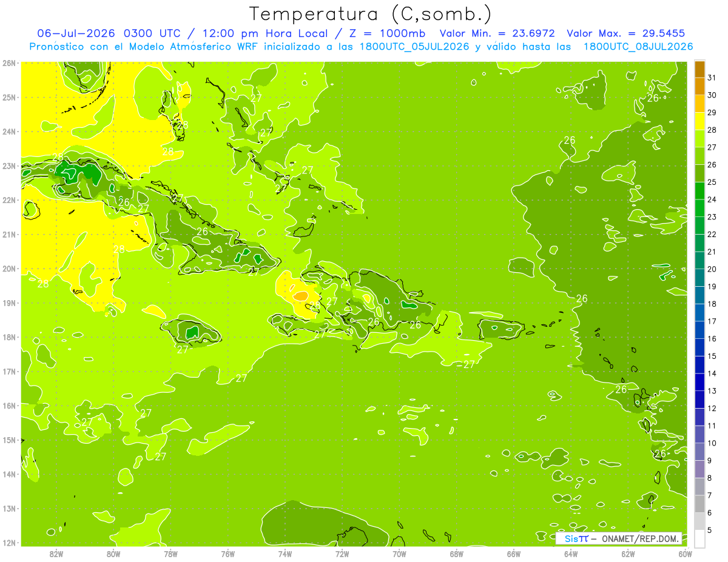728x562 pixels.
Task: Click the dark green cool spot over Jamaica
Action: [x=192, y=332]
